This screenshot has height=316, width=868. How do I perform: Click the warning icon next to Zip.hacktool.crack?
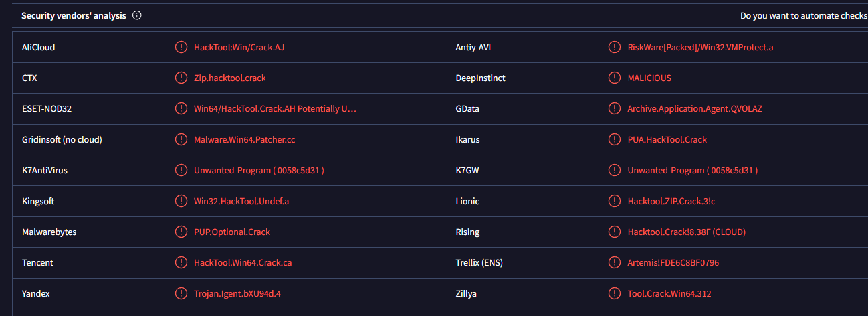[181, 78]
